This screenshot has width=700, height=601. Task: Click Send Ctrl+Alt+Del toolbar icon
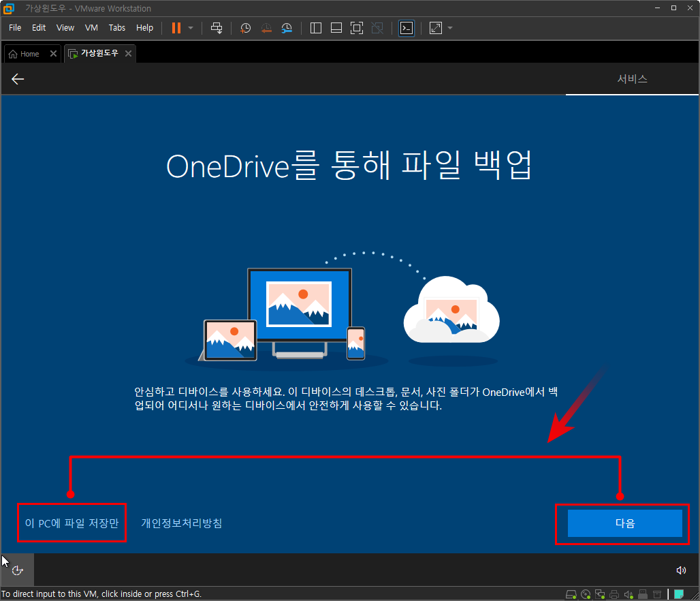click(x=217, y=28)
